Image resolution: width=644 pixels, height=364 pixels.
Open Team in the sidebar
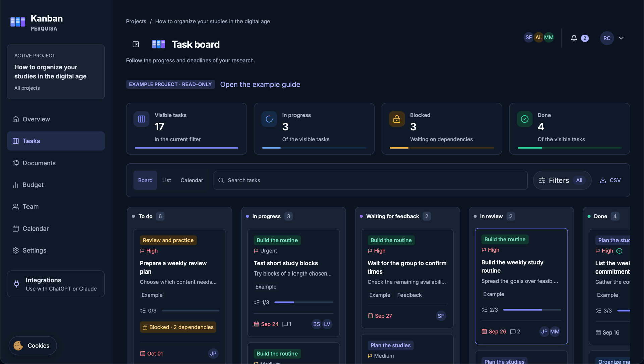click(56, 207)
